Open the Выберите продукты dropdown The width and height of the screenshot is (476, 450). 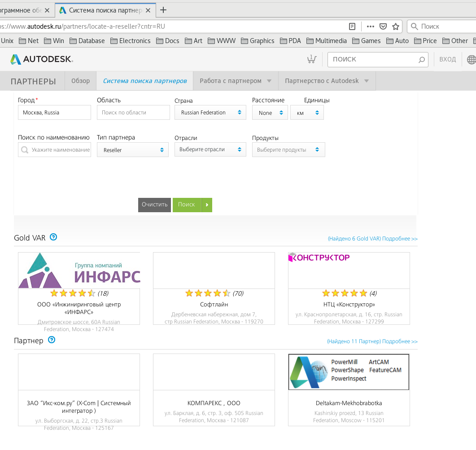(x=289, y=150)
